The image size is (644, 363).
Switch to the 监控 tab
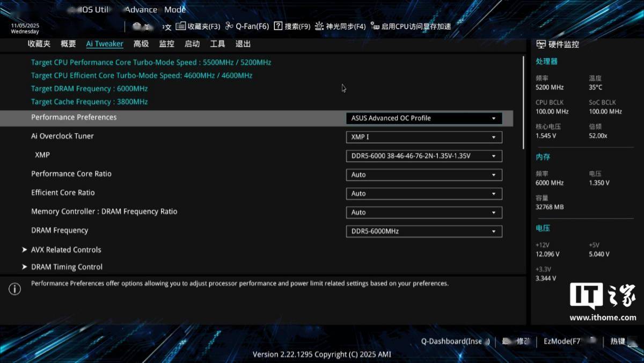point(166,44)
